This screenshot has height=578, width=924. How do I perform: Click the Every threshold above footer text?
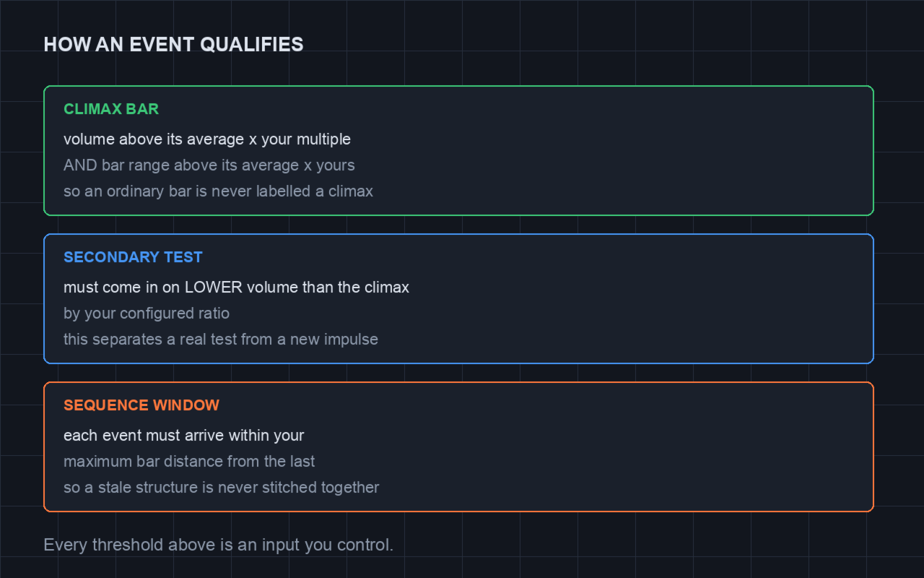[x=219, y=545]
